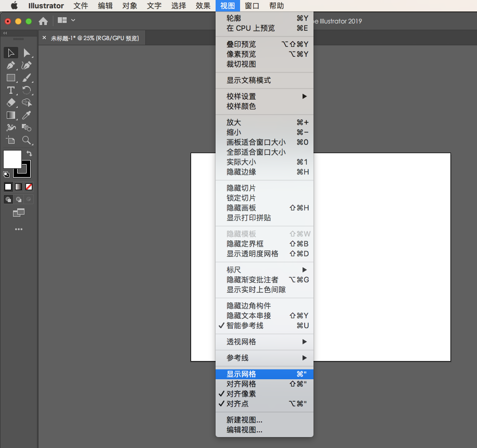Select the Paintbrush tool
477x448 pixels.
pyautogui.click(x=27, y=78)
